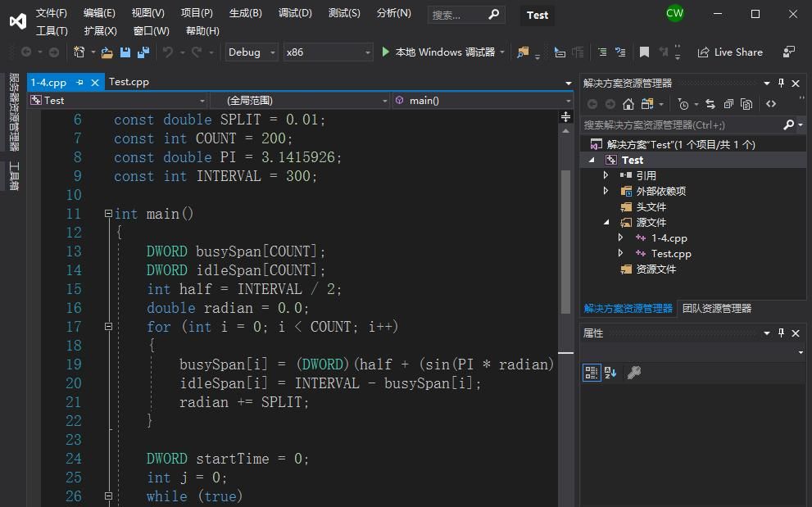Open the feedback icon at toolbar end
The width and height of the screenshot is (812, 507).
789,52
